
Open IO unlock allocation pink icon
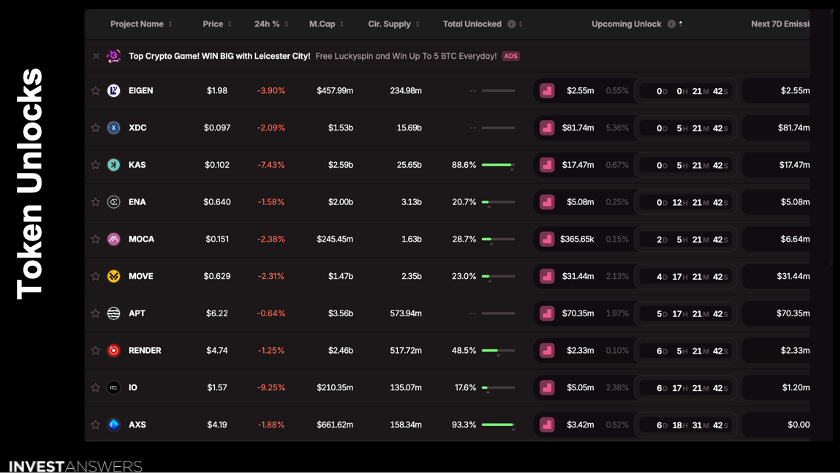pyautogui.click(x=547, y=387)
